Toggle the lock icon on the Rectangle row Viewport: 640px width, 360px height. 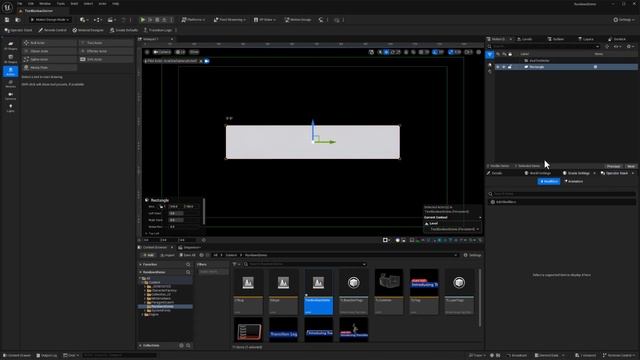(510, 67)
